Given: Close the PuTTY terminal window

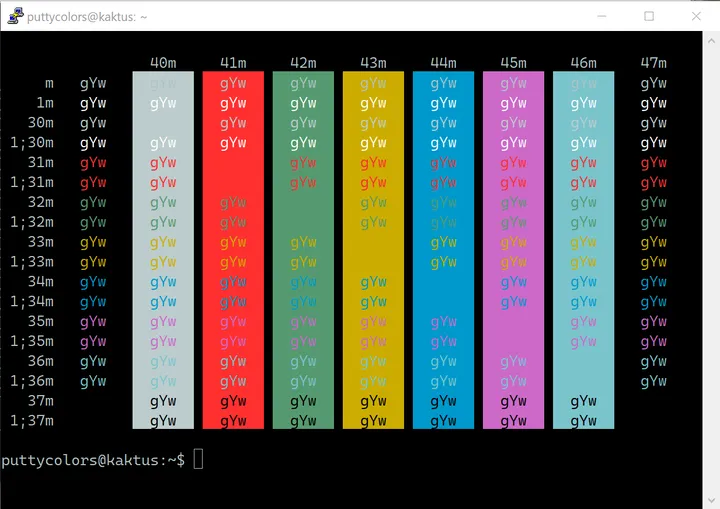Looking at the screenshot, I should pos(696,17).
